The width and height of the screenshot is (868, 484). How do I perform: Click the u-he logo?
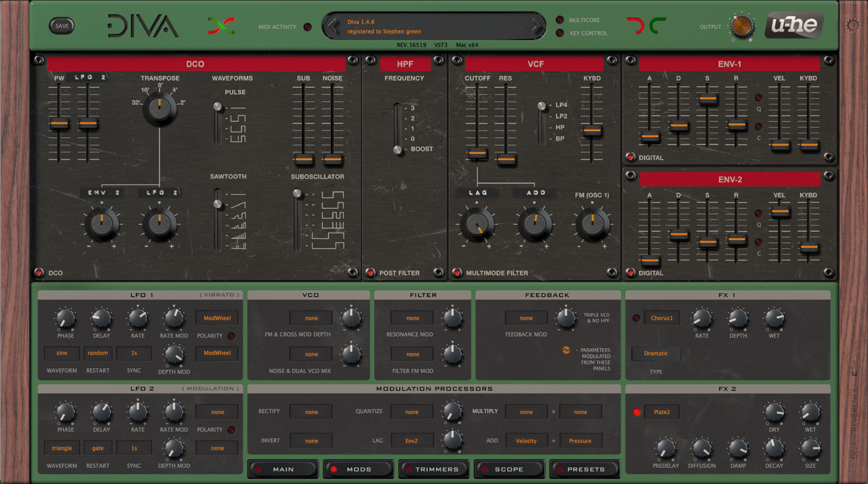pyautogui.click(x=795, y=25)
